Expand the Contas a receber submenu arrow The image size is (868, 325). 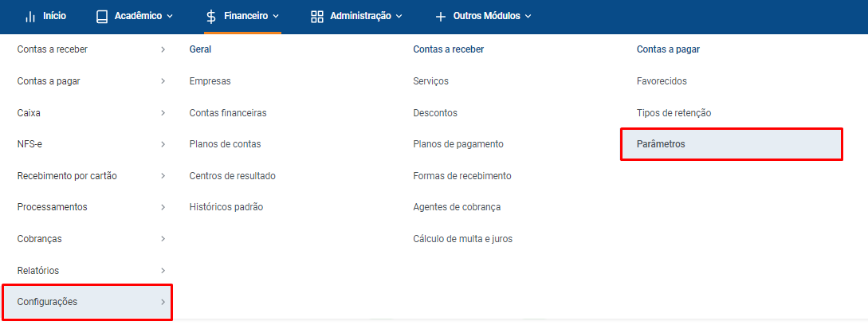click(163, 50)
